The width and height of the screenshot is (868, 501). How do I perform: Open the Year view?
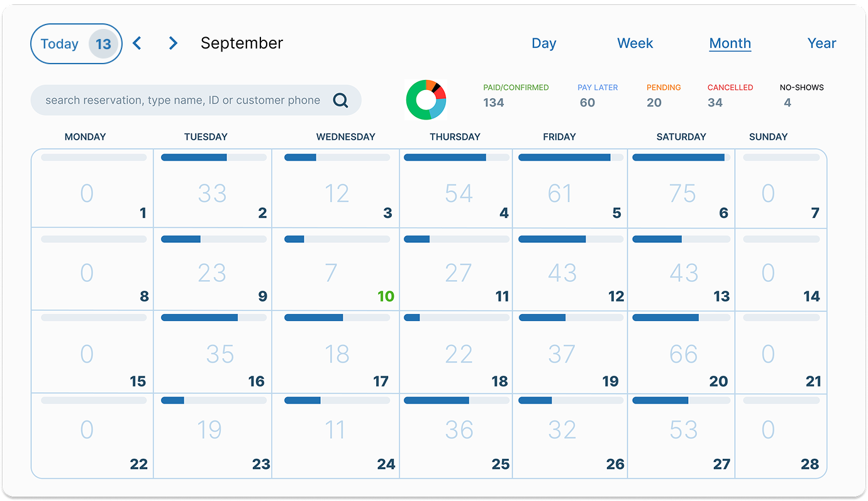[821, 43]
